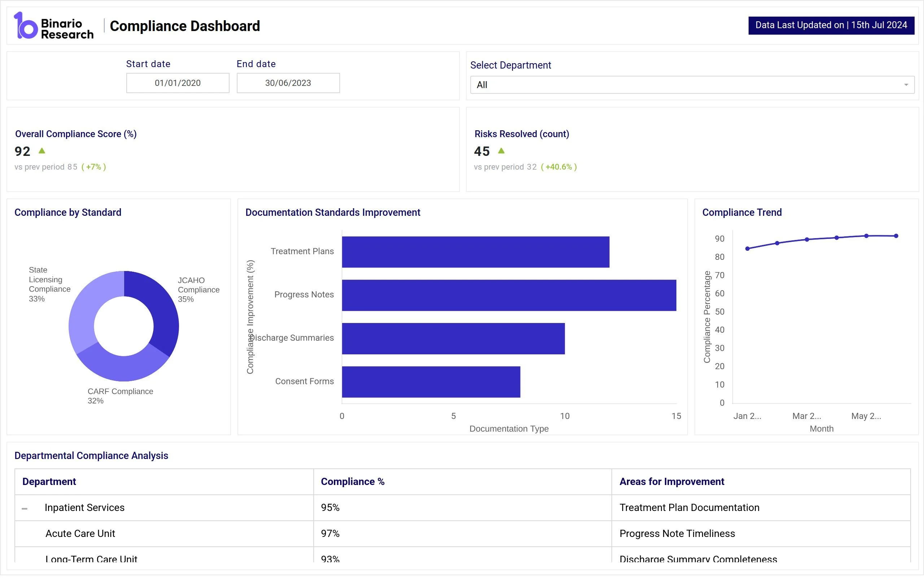Click the Risks Resolved value 45
This screenshot has height=581, width=924.
coord(481,151)
